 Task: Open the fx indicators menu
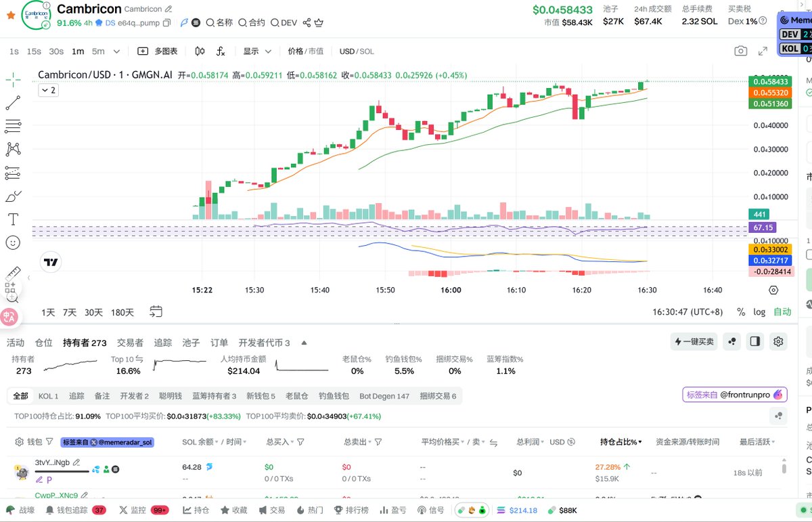[x=221, y=51]
